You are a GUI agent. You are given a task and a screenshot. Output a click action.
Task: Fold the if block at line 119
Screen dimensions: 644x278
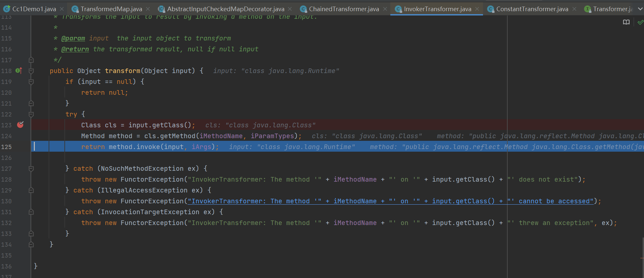point(31,82)
